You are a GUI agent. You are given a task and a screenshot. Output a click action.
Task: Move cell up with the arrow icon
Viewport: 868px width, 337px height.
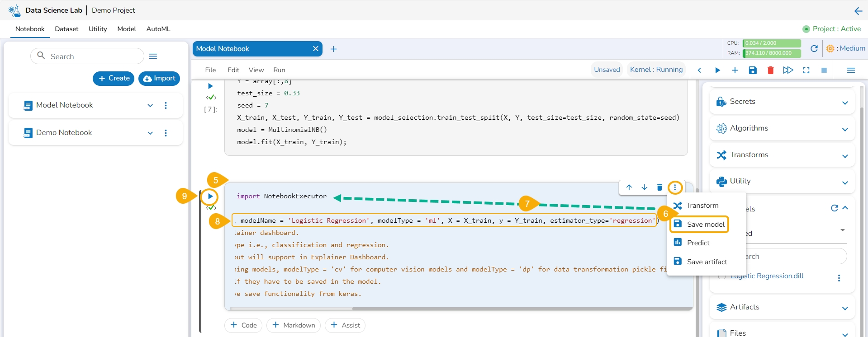click(x=629, y=187)
